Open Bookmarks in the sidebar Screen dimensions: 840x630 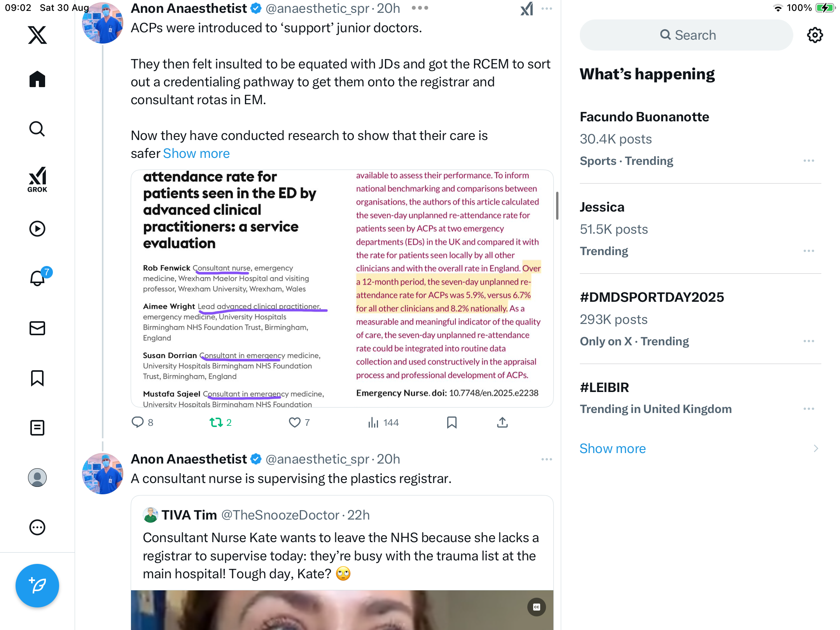tap(37, 378)
